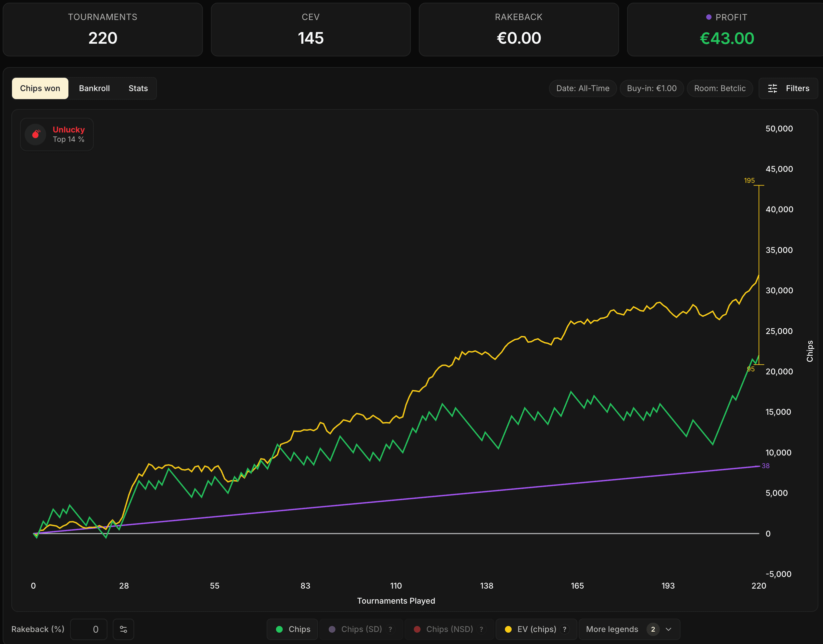Switch to the Stats tab

coord(138,88)
